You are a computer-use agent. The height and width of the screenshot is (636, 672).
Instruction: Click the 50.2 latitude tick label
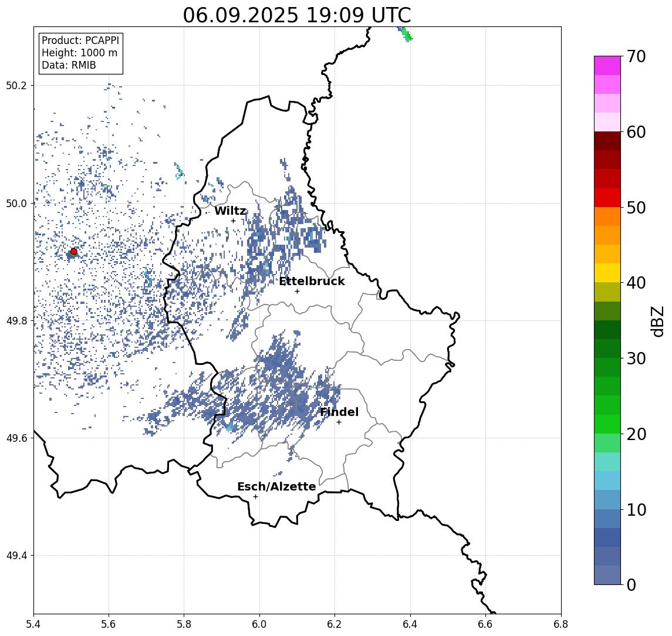coord(16,85)
